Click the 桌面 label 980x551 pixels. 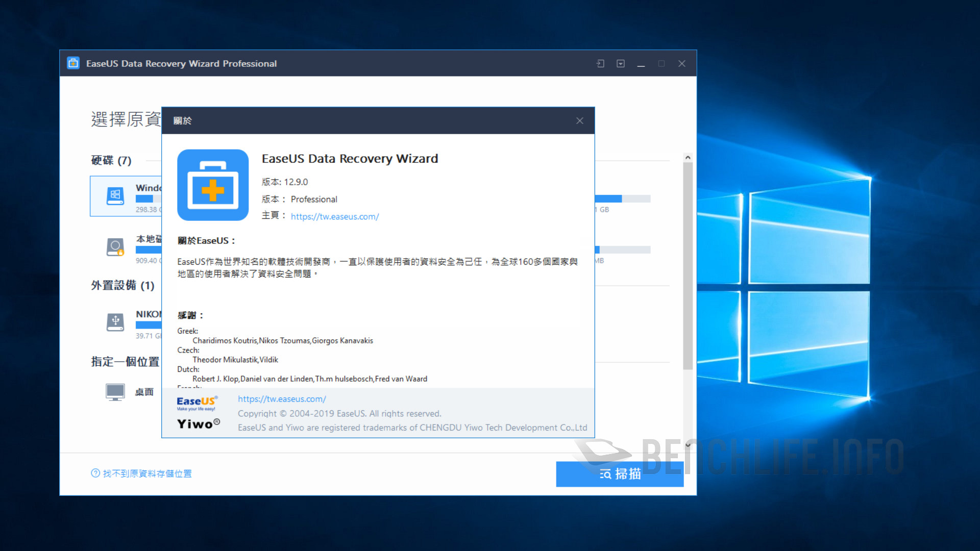(x=144, y=392)
